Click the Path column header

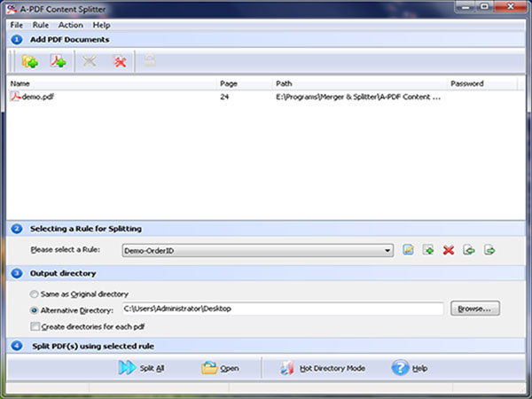pyautogui.click(x=360, y=83)
